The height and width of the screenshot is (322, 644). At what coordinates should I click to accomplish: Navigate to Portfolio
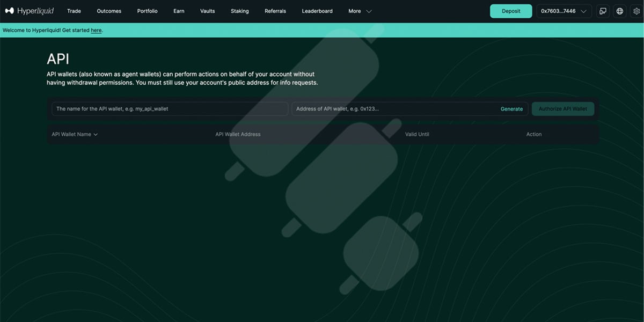[148, 11]
